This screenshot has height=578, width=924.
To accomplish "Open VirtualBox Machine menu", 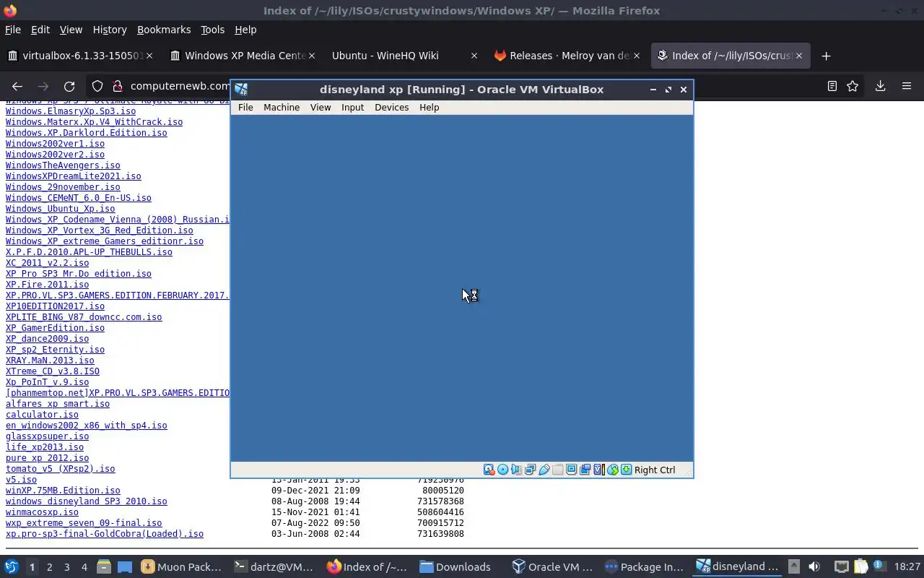I will click(282, 107).
